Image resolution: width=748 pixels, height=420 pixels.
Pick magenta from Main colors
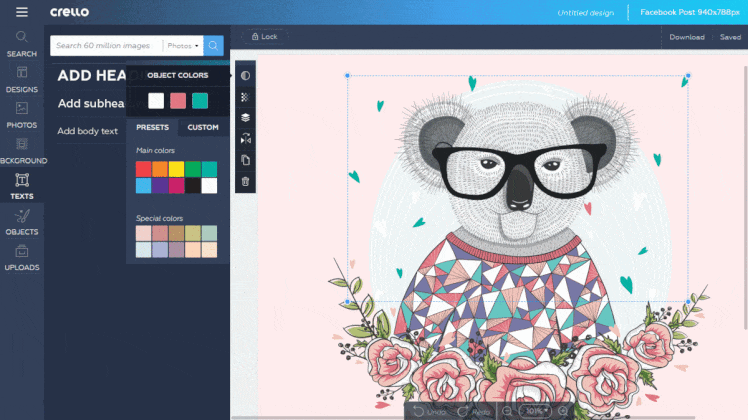177,186
